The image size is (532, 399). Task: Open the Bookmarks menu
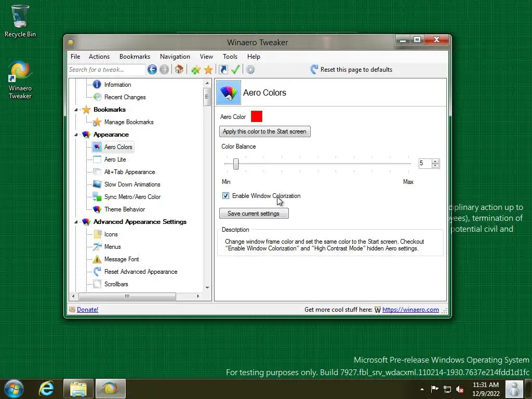point(135,57)
